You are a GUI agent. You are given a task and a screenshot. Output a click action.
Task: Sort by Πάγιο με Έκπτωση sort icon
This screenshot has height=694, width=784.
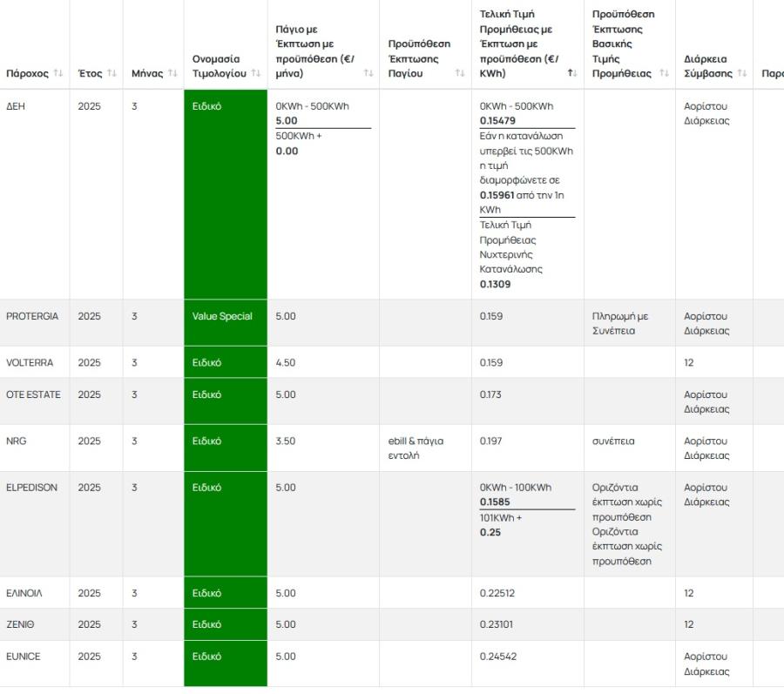368,73
